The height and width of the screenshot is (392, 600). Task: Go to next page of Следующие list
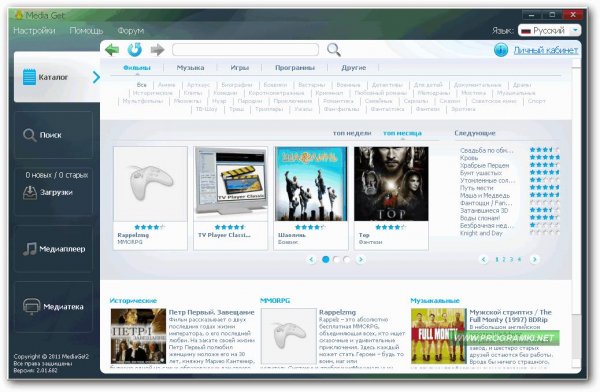pos(535,260)
